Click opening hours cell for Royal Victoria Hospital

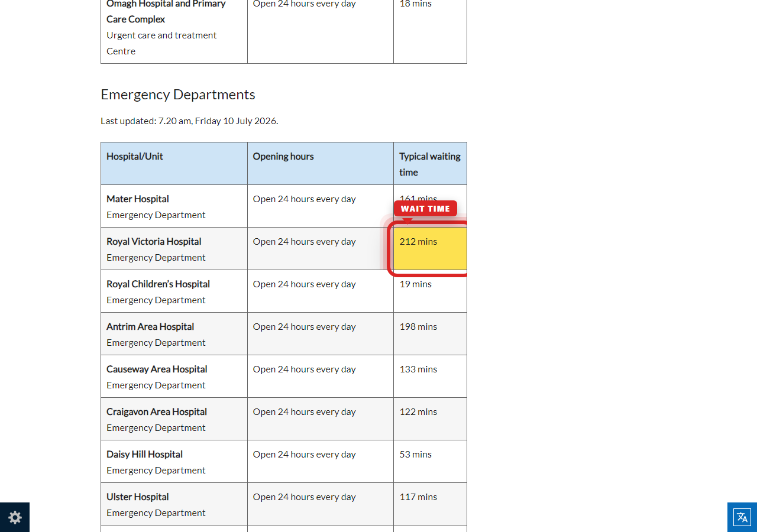[321, 249]
